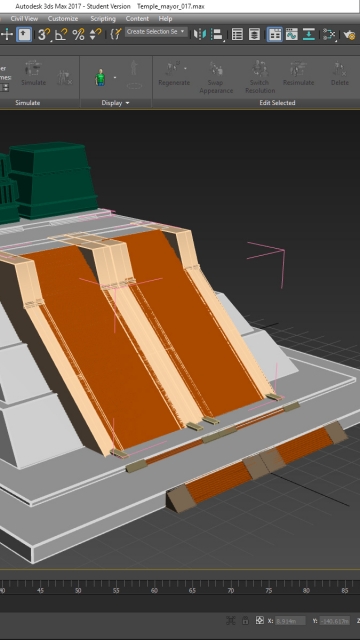Click the green temple top block
This screenshot has height=640, width=360.
coord(52,180)
